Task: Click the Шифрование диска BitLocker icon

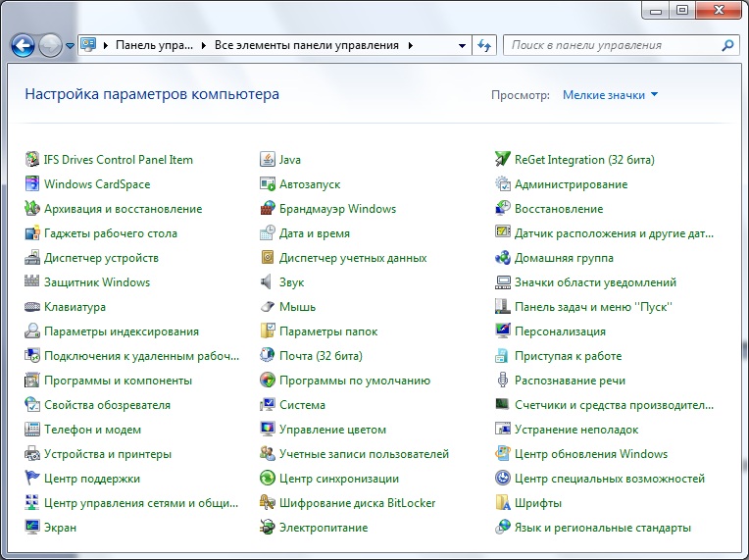Action: pos(268,503)
